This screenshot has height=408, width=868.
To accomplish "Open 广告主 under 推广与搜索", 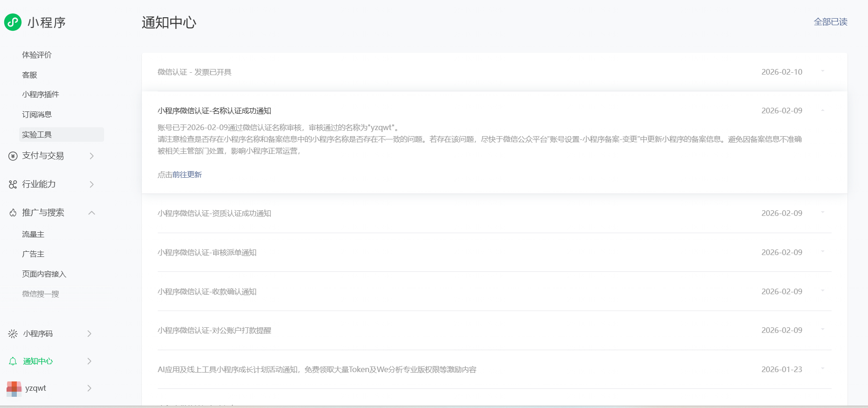I will (x=33, y=254).
